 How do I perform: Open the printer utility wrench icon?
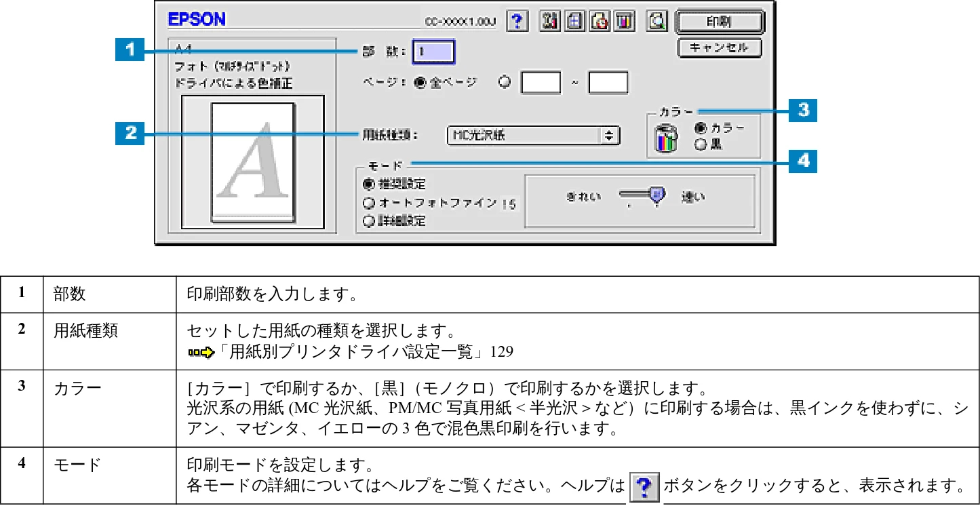[549, 21]
